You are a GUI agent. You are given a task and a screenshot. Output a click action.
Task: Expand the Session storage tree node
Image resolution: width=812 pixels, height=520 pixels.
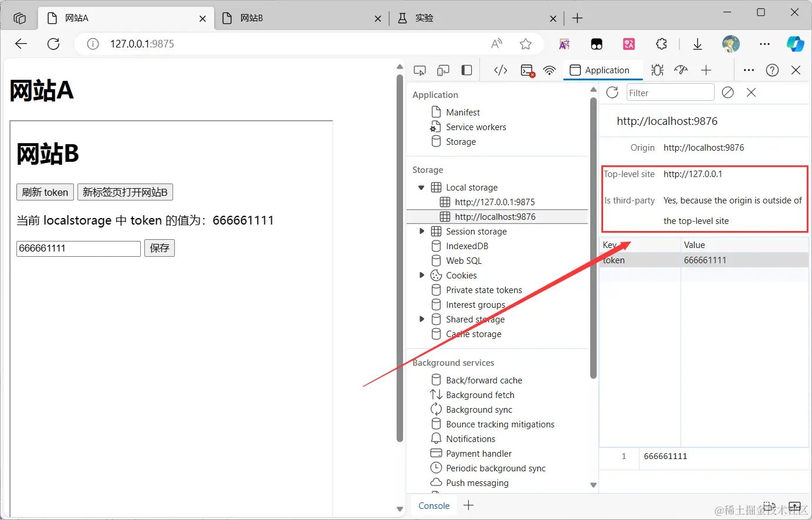click(421, 232)
